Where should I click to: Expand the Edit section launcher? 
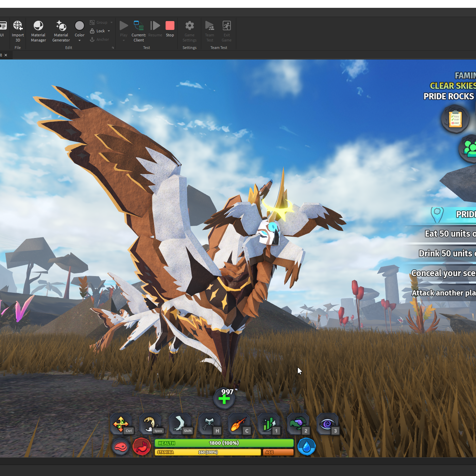point(113,48)
